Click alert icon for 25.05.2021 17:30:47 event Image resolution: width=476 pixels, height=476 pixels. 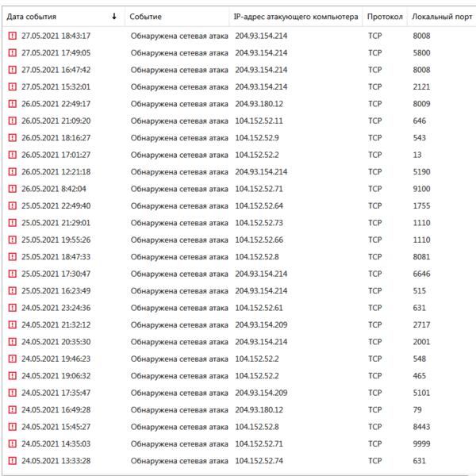point(12,274)
